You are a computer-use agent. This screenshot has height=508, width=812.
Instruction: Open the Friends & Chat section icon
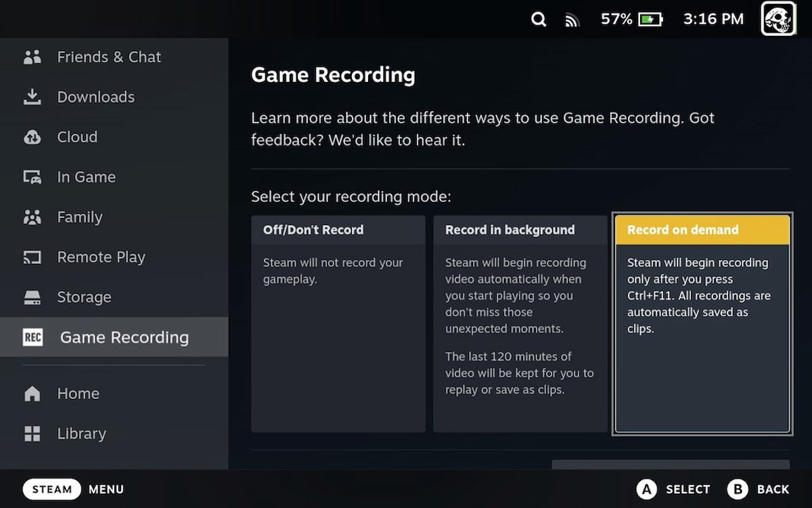tap(32, 57)
